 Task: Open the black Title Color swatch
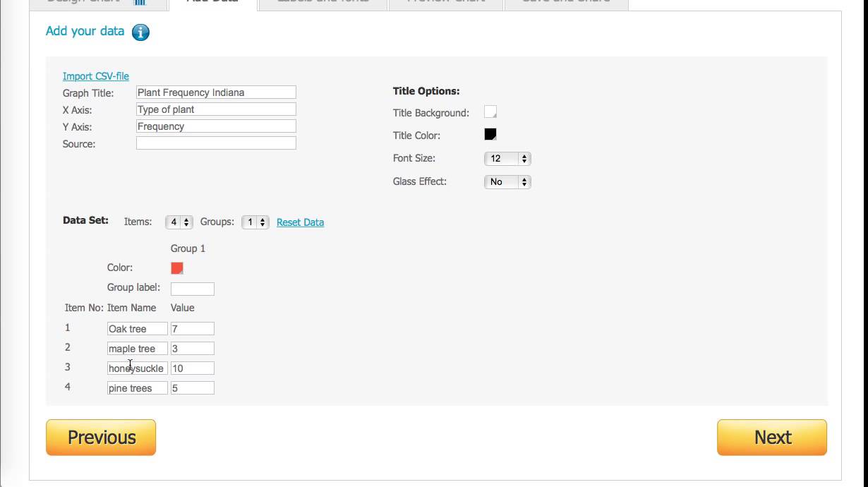tap(490, 134)
